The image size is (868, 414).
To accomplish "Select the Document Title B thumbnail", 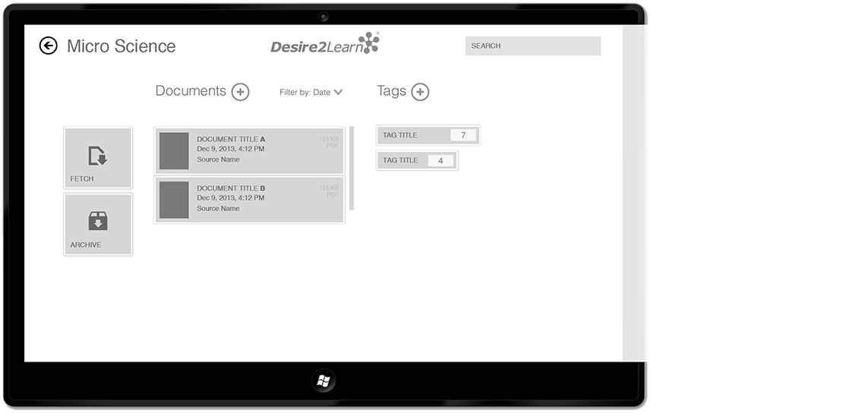I will pyautogui.click(x=174, y=200).
